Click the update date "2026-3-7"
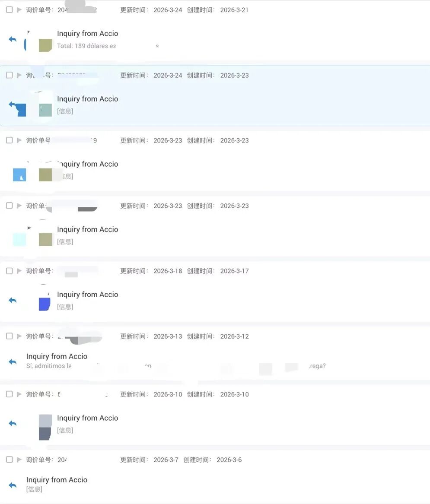 tap(166, 460)
